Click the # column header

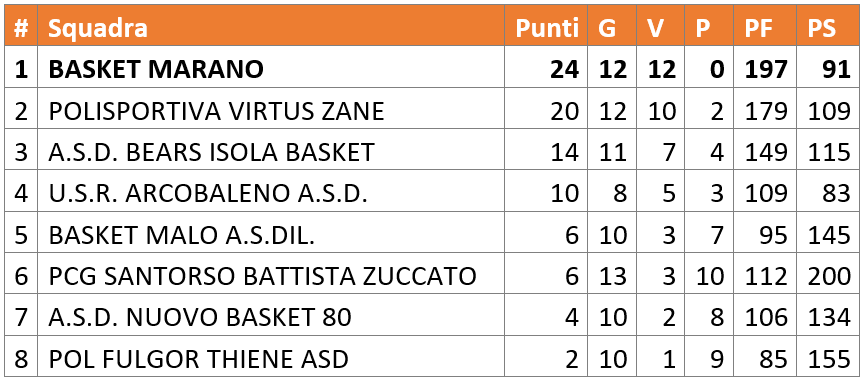click(21, 28)
